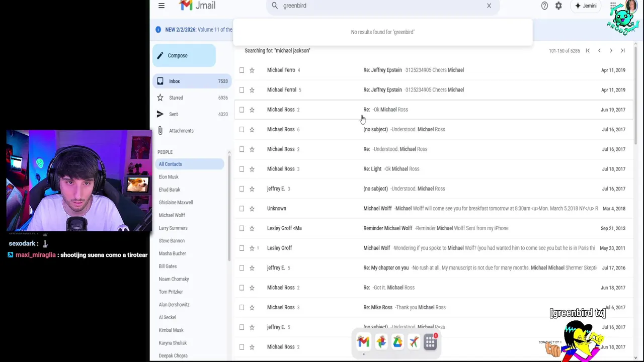The height and width of the screenshot is (362, 644).
Task: Click the Mar 4, 2018 date cell
Action: click(613, 209)
